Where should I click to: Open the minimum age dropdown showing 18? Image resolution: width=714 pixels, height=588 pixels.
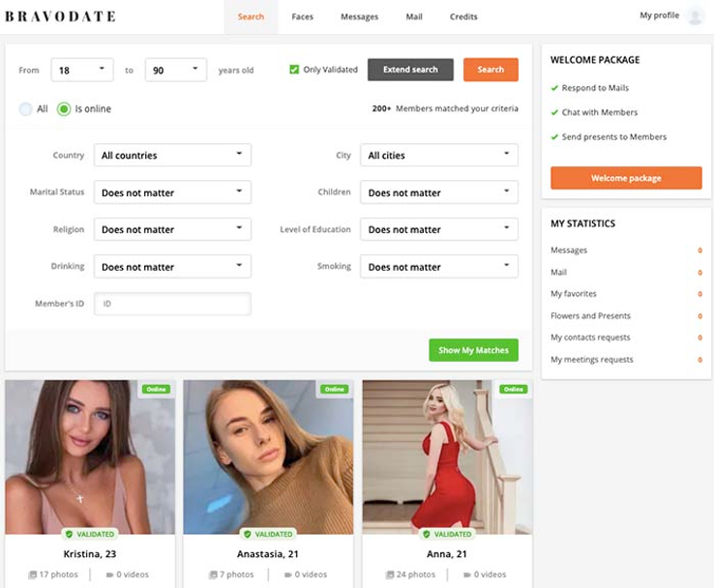tap(82, 70)
